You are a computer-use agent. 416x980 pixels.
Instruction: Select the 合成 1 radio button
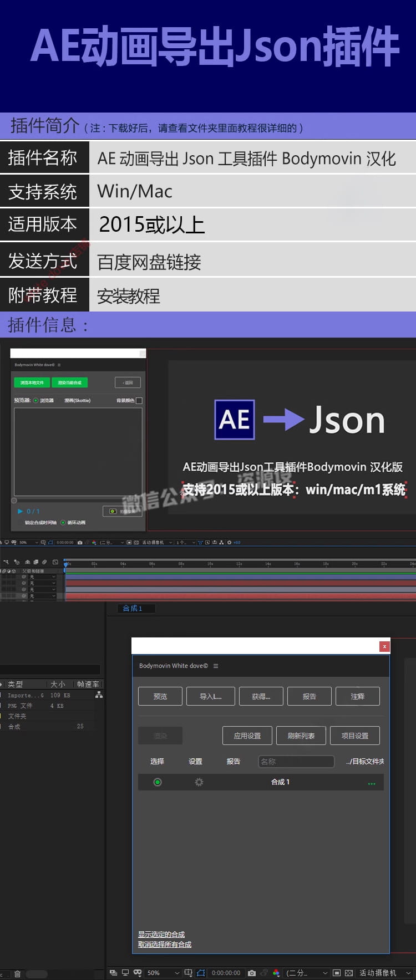pyautogui.click(x=158, y=782)
